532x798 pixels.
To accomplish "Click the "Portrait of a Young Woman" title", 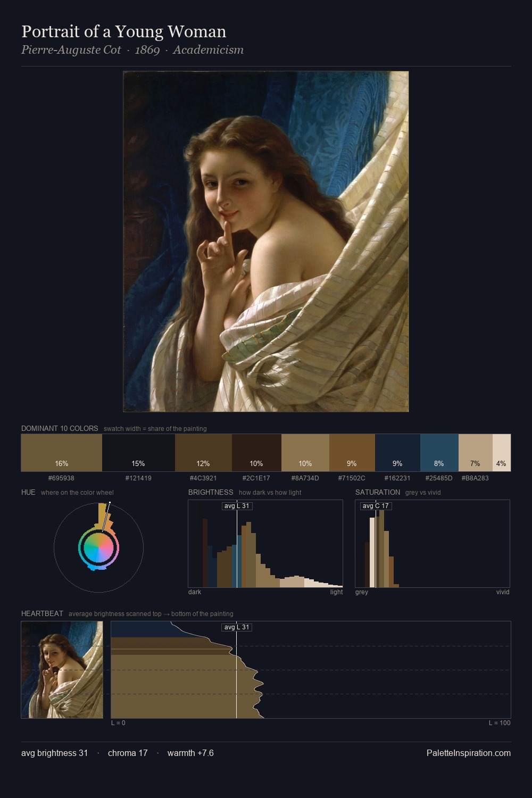I will click(124, 31).
